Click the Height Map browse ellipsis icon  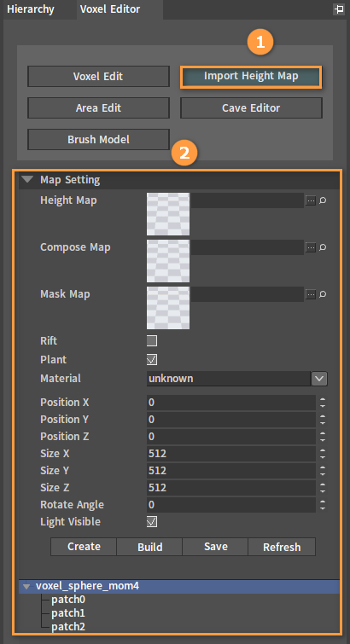311,200
